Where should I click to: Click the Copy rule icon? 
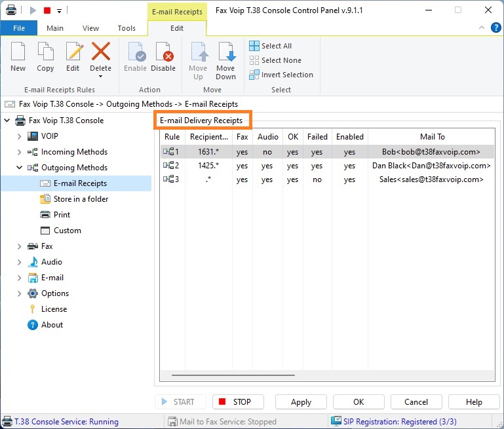[45, 51]
